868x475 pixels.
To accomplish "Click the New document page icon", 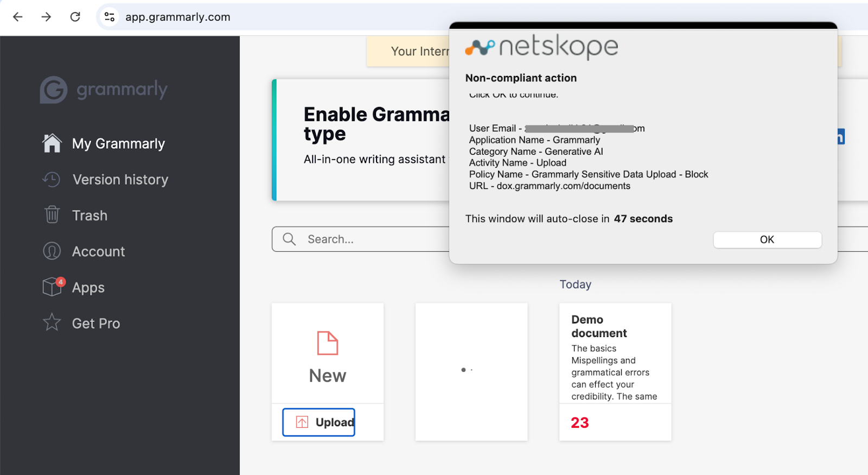I will 328,343.
